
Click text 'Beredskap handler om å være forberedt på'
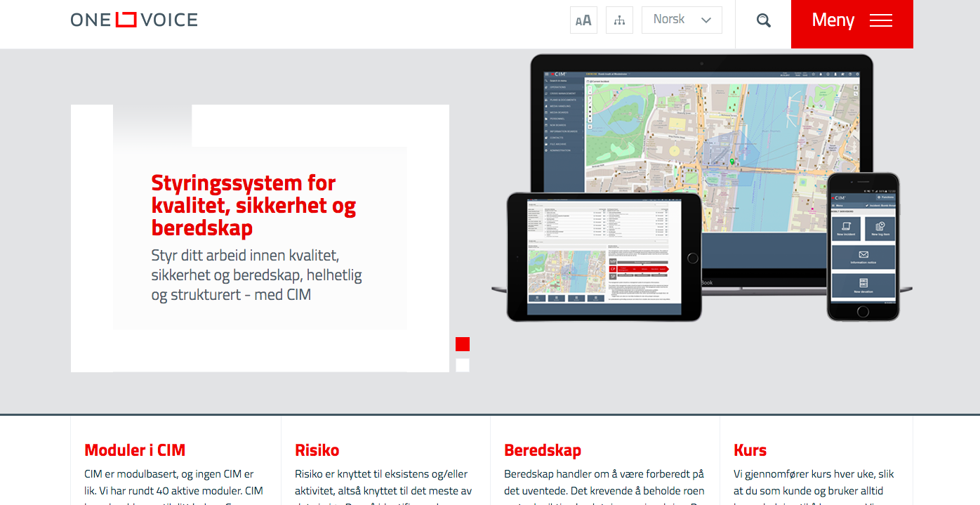click(x=604, y=474)
